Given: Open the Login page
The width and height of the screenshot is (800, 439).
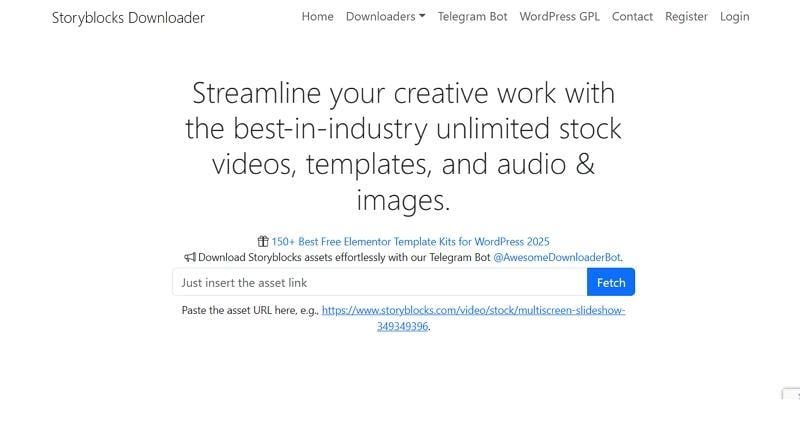Looking at the screenshot, I should click(735, 16).
